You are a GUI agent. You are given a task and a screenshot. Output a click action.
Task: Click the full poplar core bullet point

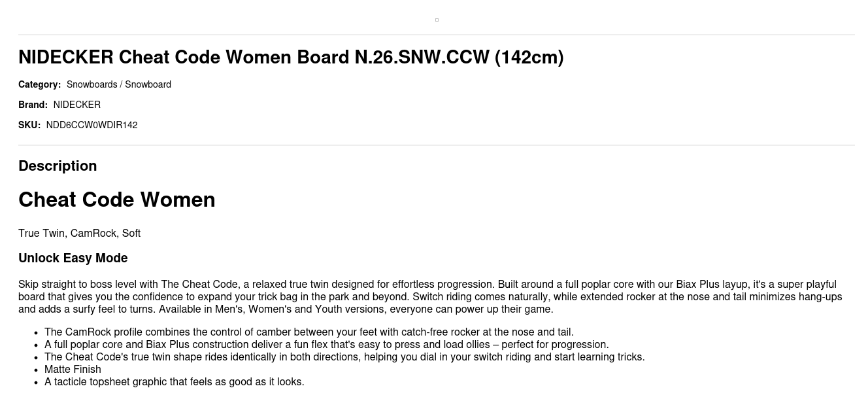(326, 345)
